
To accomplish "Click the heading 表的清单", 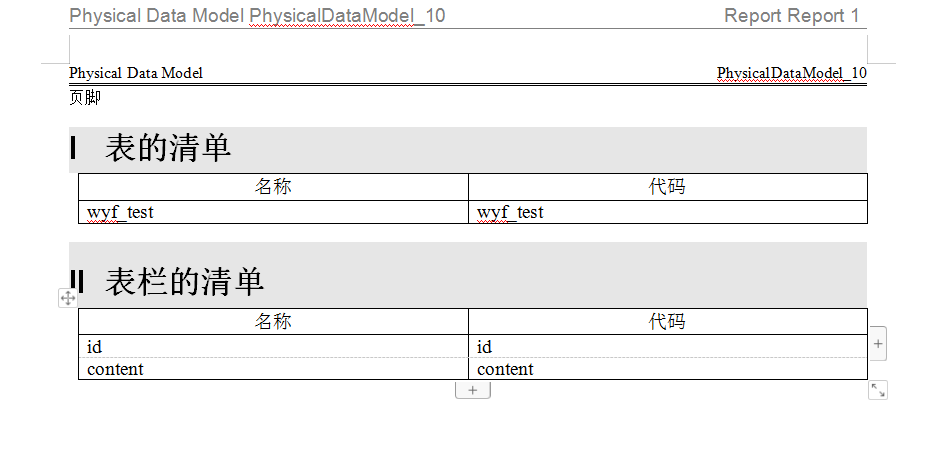I will (x=168, y=148).
